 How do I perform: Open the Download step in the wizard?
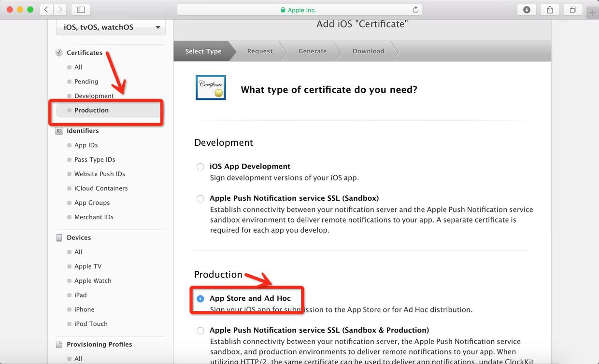[x=368, y=51]
